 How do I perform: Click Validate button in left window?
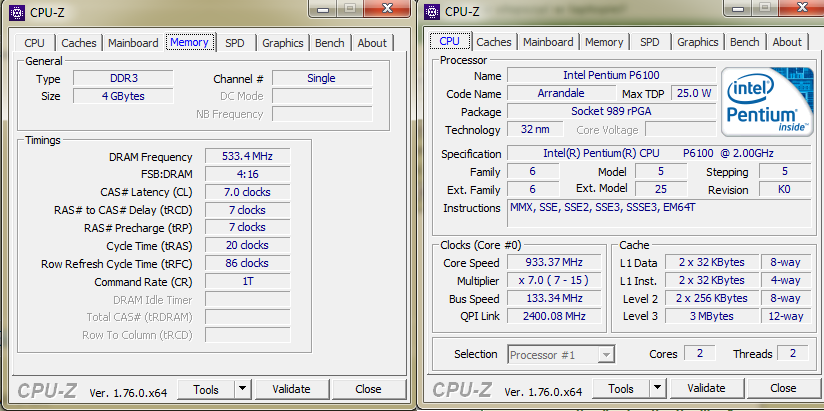coord(291,389)
